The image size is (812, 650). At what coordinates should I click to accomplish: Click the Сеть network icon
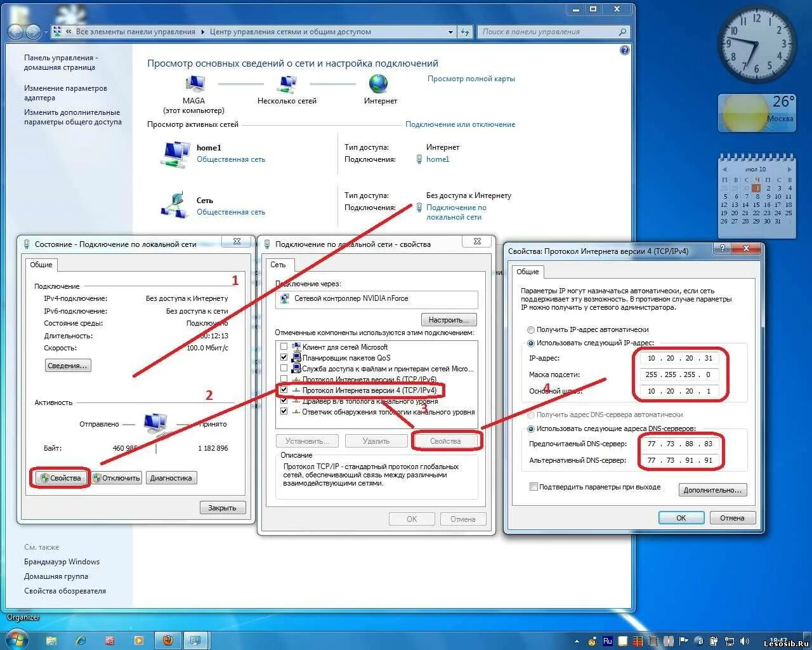pyautogui.click(x=174, y=205)
